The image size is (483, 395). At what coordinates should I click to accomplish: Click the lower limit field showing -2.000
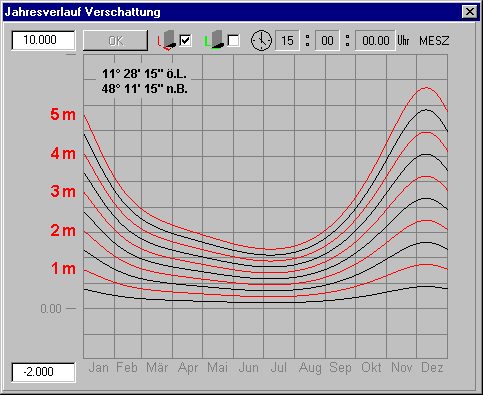click(43, 372)
